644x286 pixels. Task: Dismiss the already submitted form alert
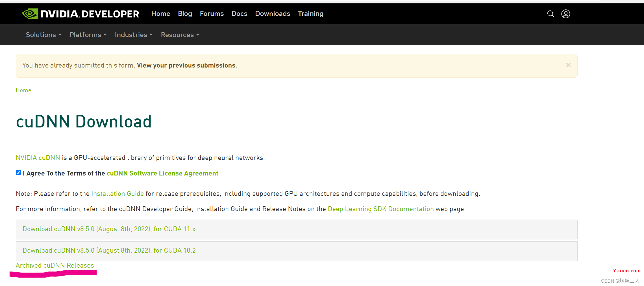[568, 65]
